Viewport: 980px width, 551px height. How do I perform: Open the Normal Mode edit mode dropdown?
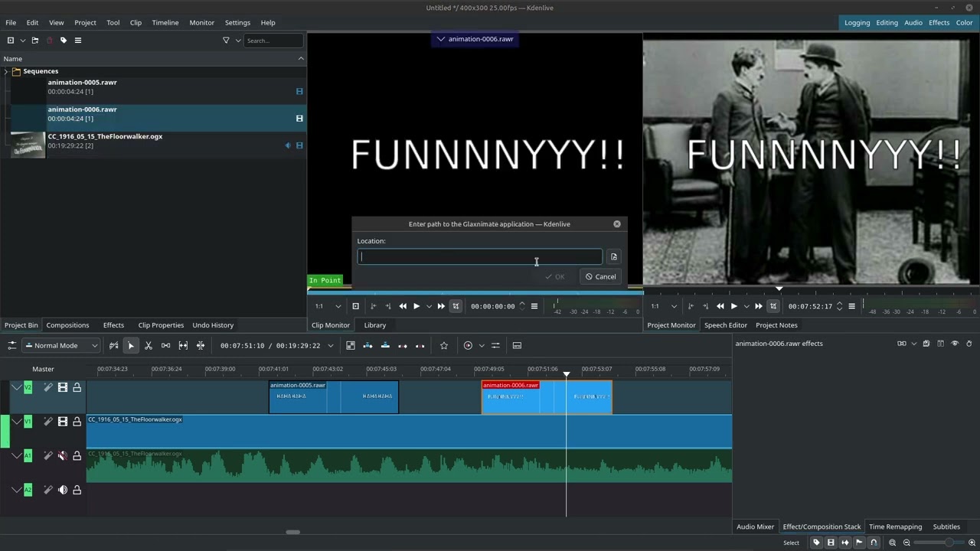click(61, 345)
